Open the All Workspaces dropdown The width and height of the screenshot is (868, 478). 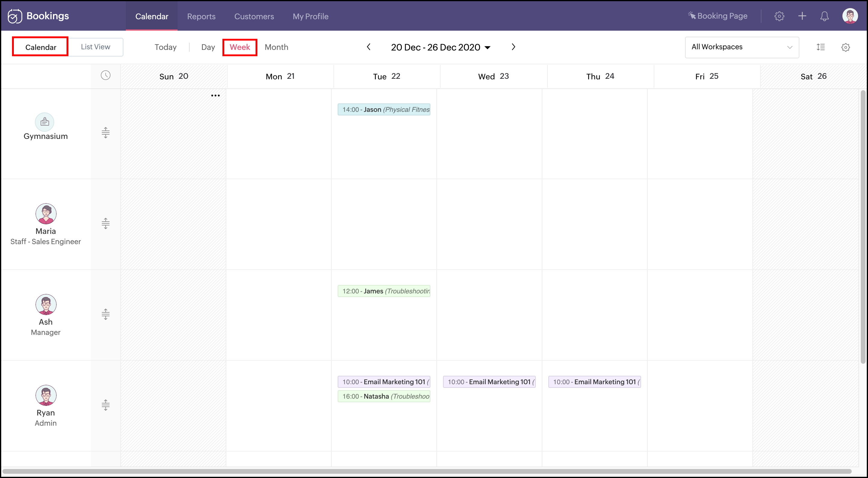pos(741,47)
